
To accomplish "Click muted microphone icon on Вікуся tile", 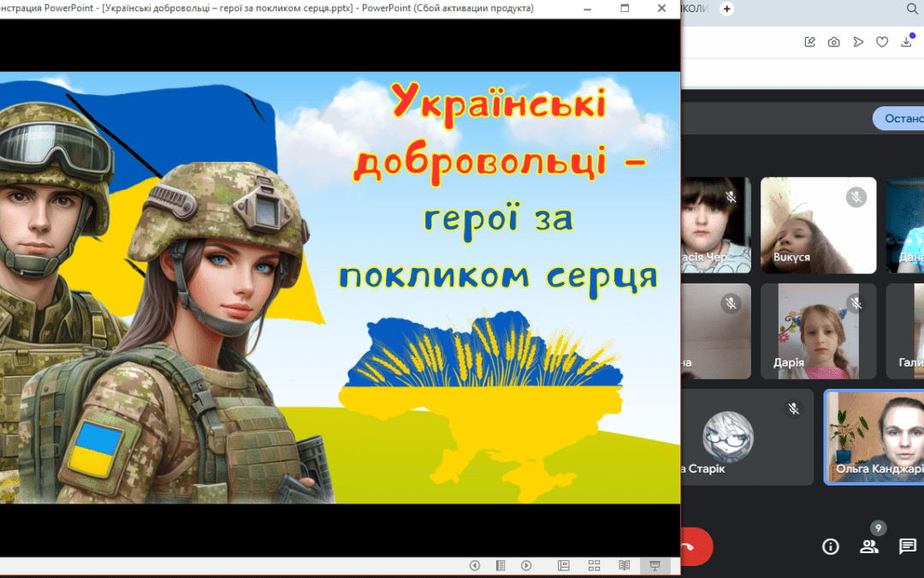I will coord(856,197).
